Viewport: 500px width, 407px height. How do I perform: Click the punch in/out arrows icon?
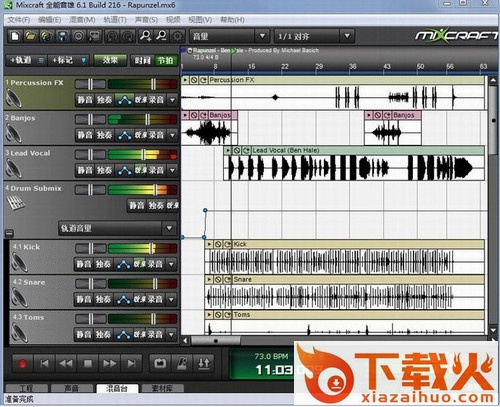coord(204,363)
